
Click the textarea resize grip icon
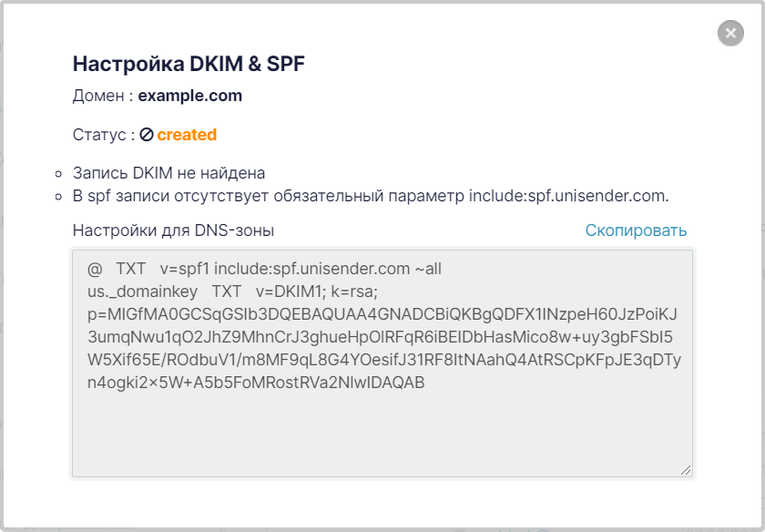[x=686, y=470]
